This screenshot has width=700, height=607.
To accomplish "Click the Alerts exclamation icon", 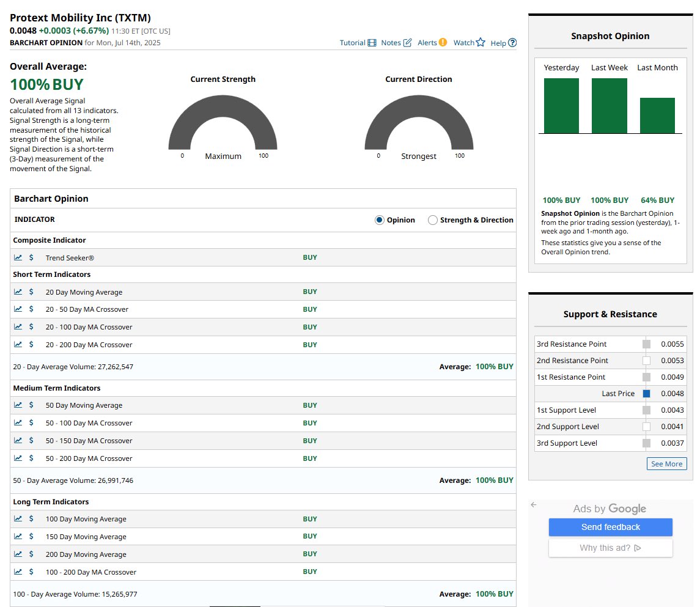I will [x=443, y=42].
